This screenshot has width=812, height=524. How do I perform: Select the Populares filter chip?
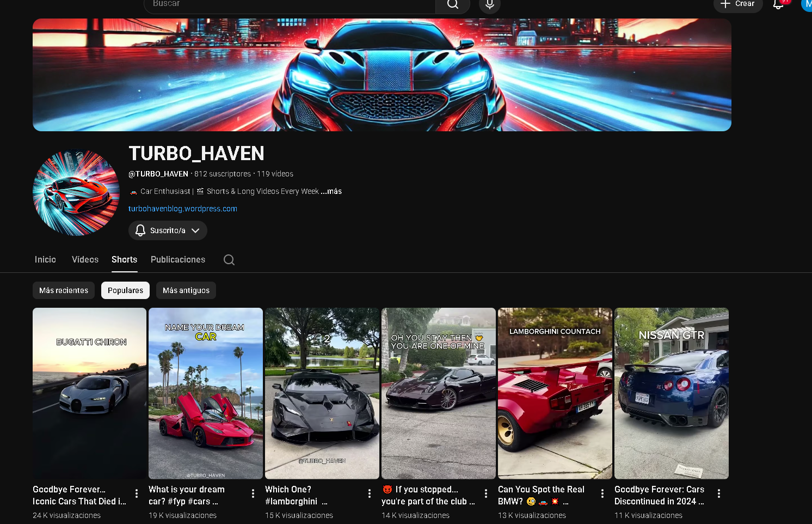click(125, 290)
